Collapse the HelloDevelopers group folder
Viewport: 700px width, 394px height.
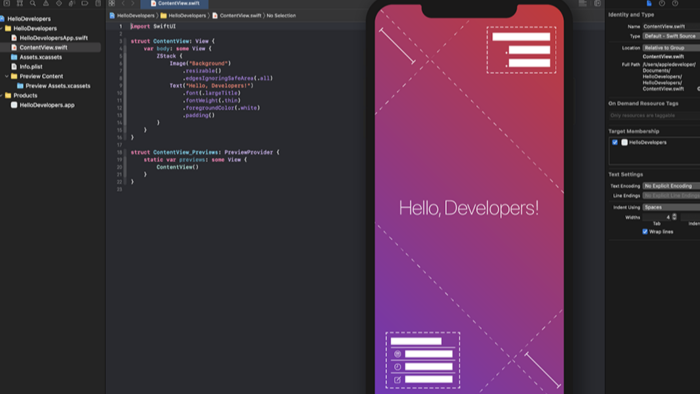pyautogui.click(x=2, y=28)
